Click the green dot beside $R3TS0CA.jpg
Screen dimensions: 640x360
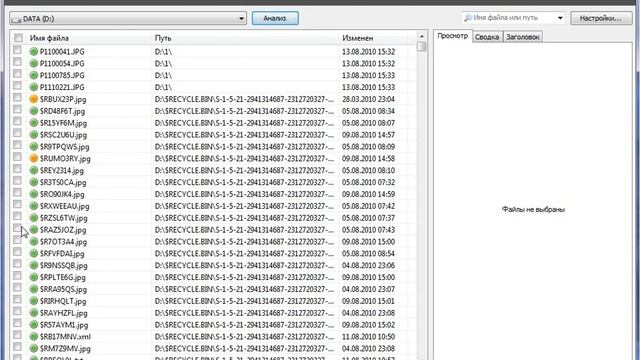(34, 182)
